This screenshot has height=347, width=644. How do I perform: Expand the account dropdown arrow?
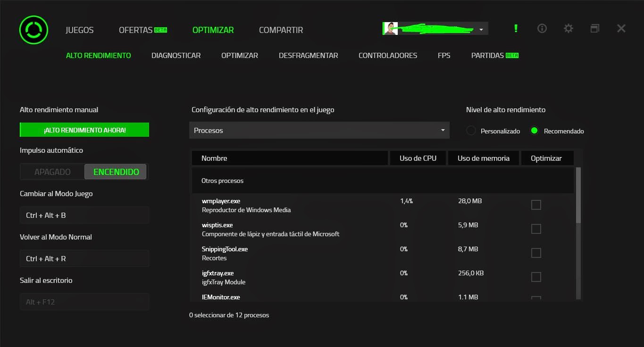coord(481,28)
